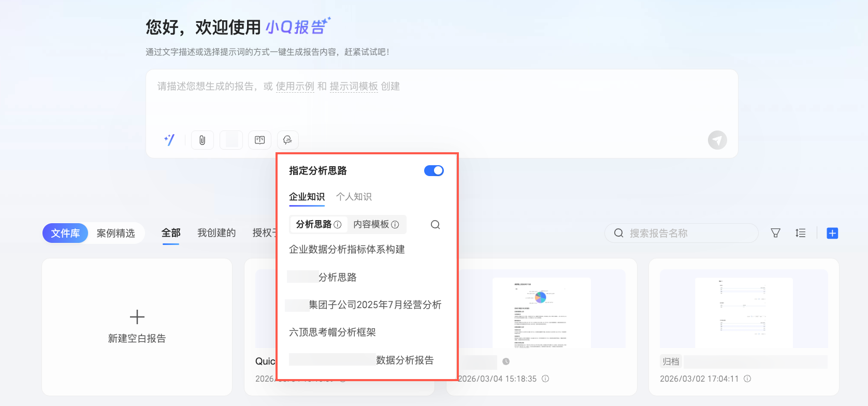Viewport: 868px width, 406px height.
Task: Open the 归档 report thumbnail
Action: pyautogui.click(x=744, y=309)
